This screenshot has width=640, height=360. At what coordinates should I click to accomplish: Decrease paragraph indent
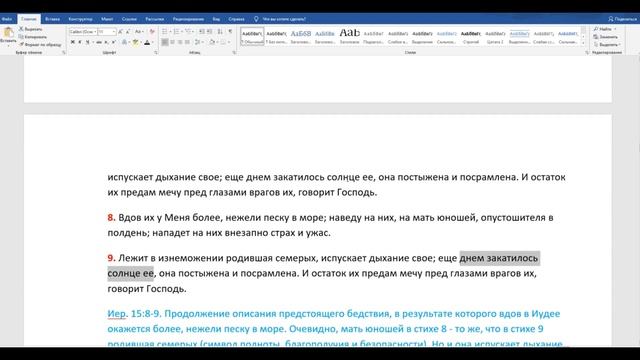click(202, 31)
